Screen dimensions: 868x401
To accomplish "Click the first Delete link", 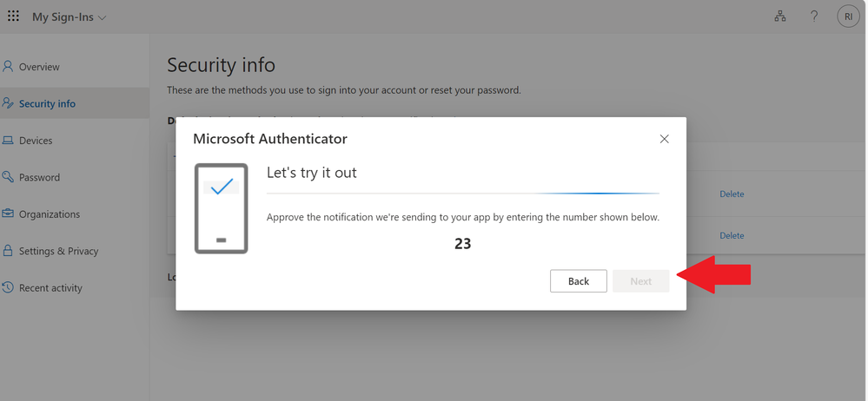I will pyautogui.click(x=732, y=194).
